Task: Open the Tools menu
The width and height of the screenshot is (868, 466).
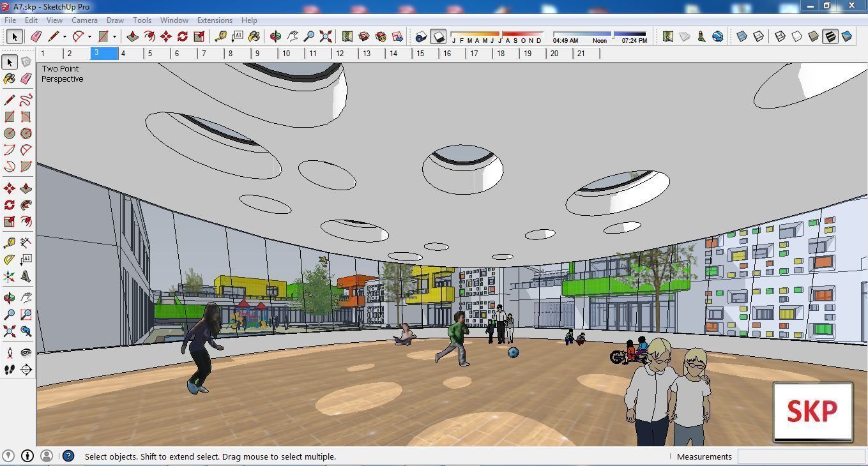Action: 142,20
